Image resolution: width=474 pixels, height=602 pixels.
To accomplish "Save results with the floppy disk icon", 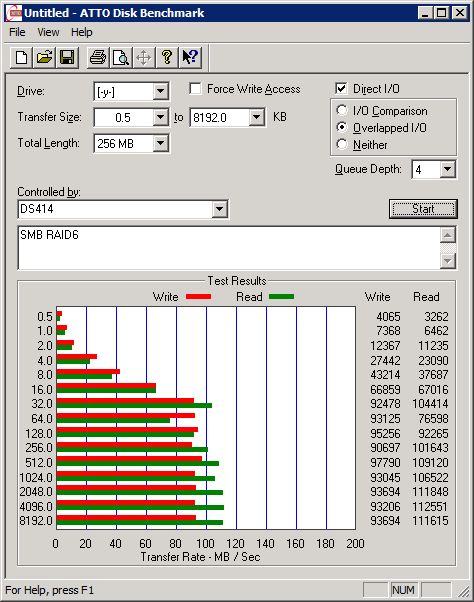I will pos(67,58).
